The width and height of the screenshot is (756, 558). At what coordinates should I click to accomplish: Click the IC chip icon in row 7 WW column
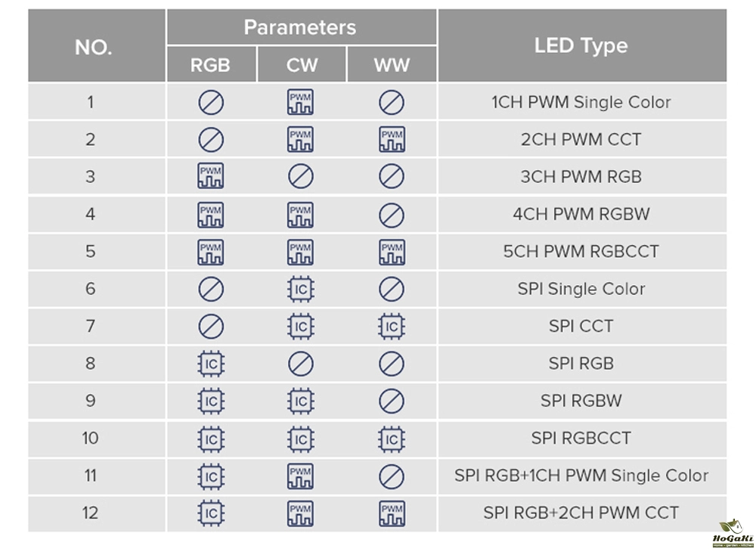(392, 327)
